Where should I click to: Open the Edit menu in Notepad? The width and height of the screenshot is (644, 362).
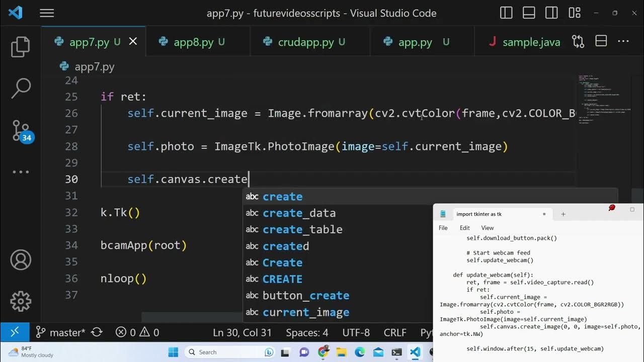pos(464,228)
